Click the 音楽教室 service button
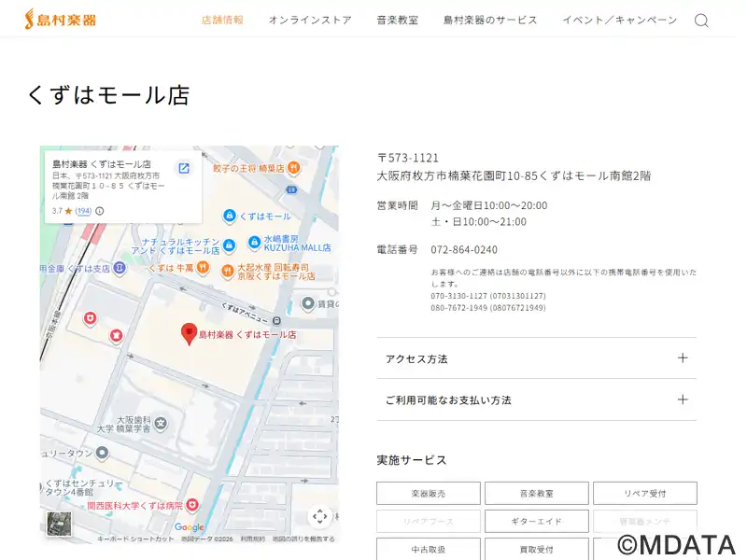 pos(536,494)
